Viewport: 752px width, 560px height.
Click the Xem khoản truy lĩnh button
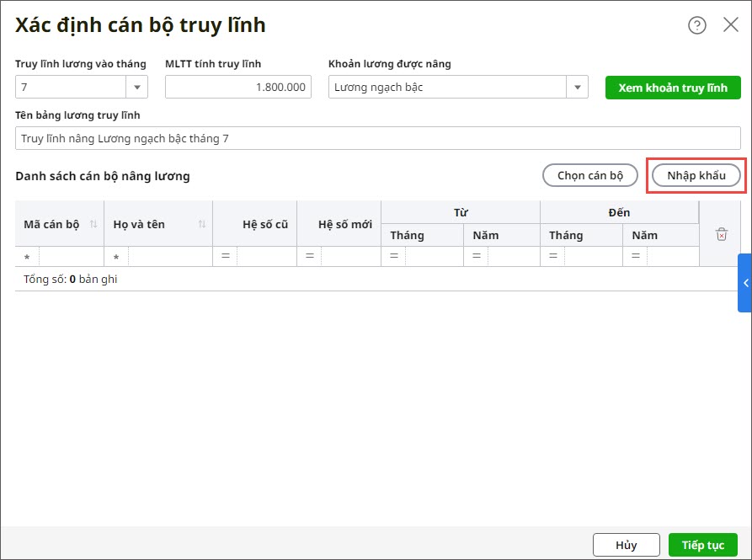pos(673,88)
